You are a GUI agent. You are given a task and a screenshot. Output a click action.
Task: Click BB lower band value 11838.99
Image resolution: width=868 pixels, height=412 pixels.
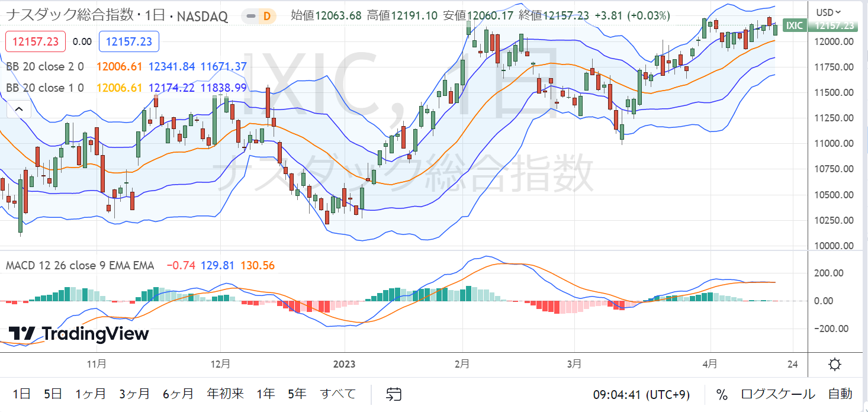coord(224,88)
